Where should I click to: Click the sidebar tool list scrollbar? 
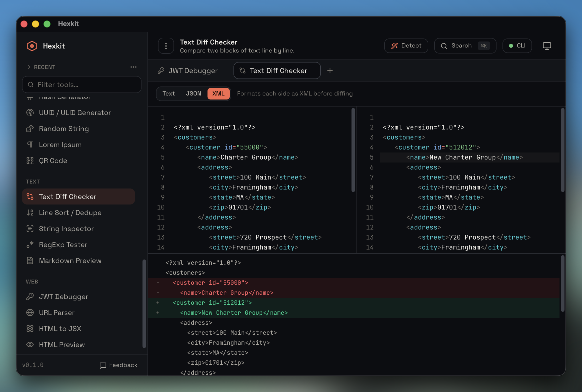click(144, 304)
